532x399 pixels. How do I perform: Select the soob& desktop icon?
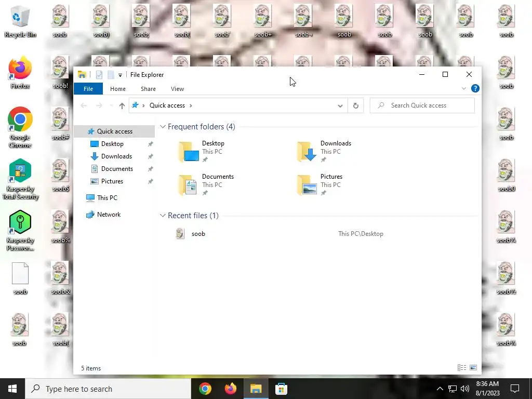point(60,278)
